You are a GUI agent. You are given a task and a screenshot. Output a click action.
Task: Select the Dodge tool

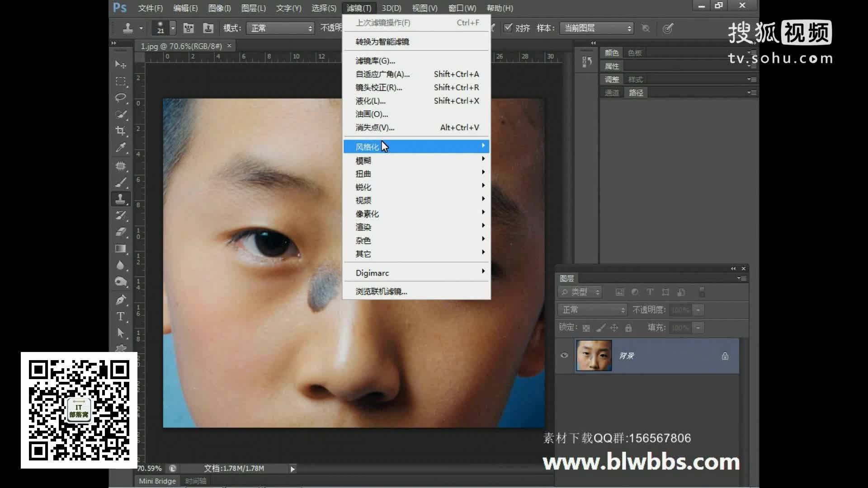120,282
